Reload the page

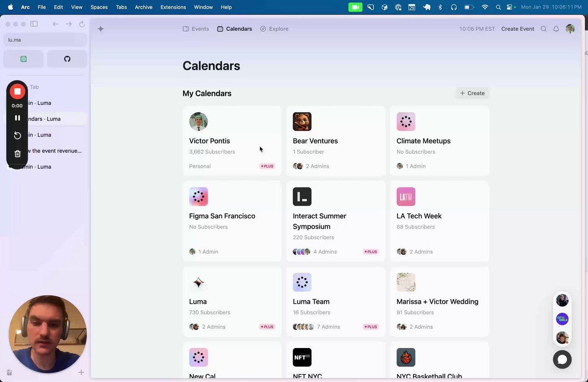[82, 24]
